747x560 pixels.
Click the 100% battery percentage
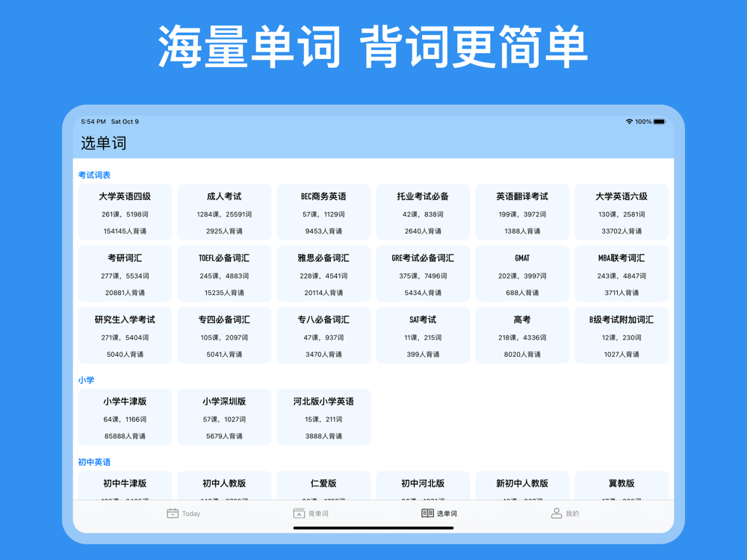click(643, 122)
